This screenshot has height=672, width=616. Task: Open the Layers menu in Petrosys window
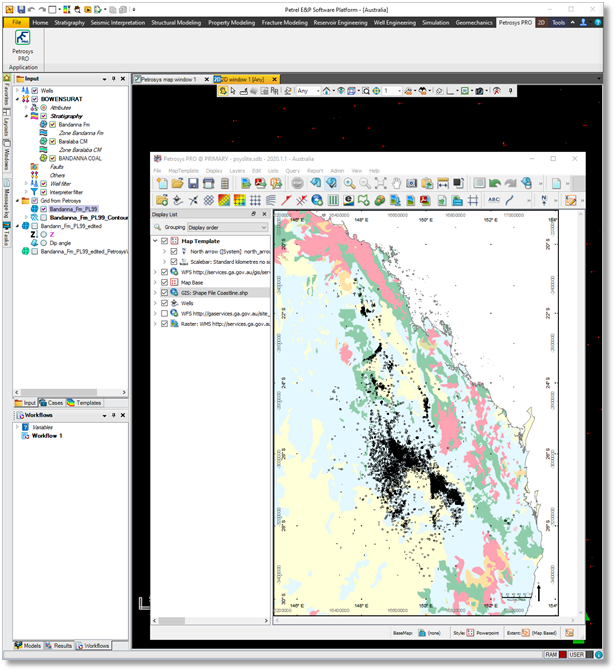tap(237, 171)
